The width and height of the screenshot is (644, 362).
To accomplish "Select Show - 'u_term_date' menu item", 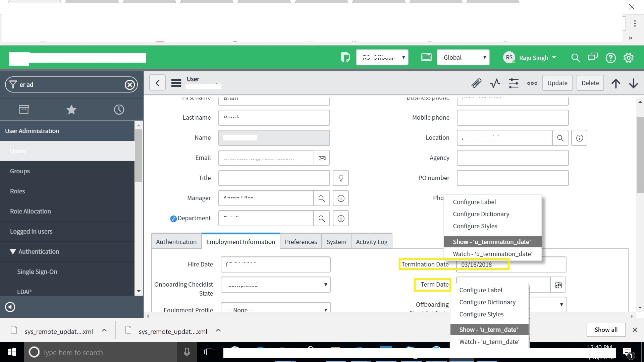I will tap(489, 330).
